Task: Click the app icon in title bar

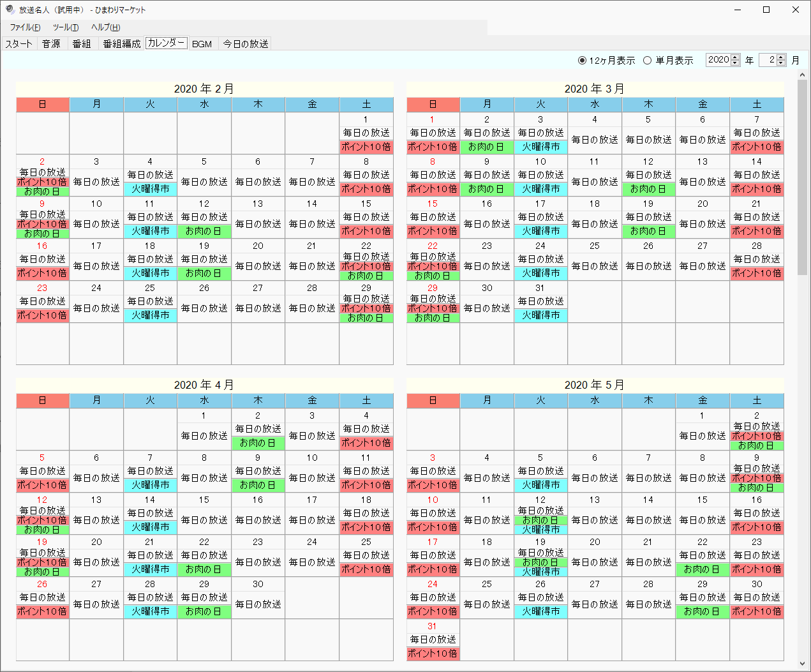Action: [10, 10]
